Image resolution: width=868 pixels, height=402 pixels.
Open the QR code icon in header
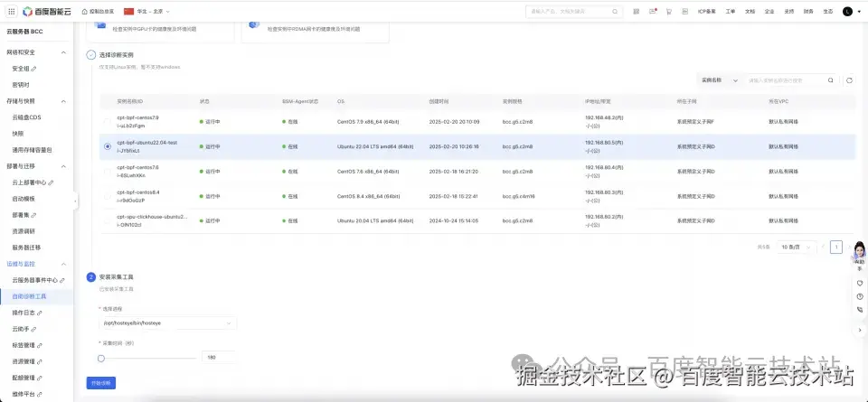636,11
